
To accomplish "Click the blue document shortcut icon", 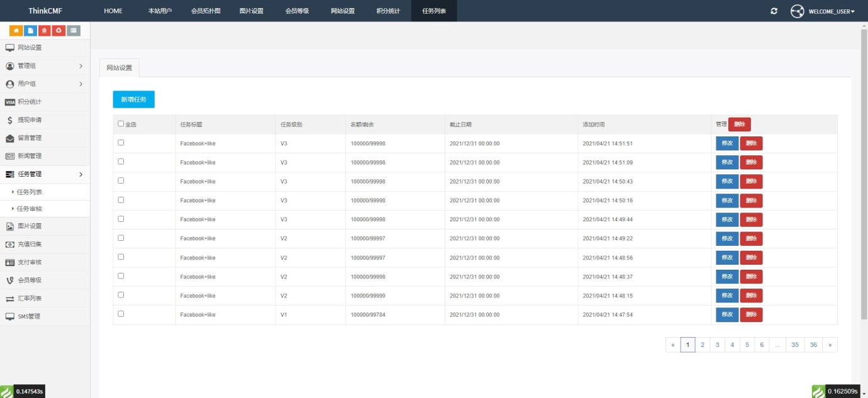I will [x=30, y=30].
